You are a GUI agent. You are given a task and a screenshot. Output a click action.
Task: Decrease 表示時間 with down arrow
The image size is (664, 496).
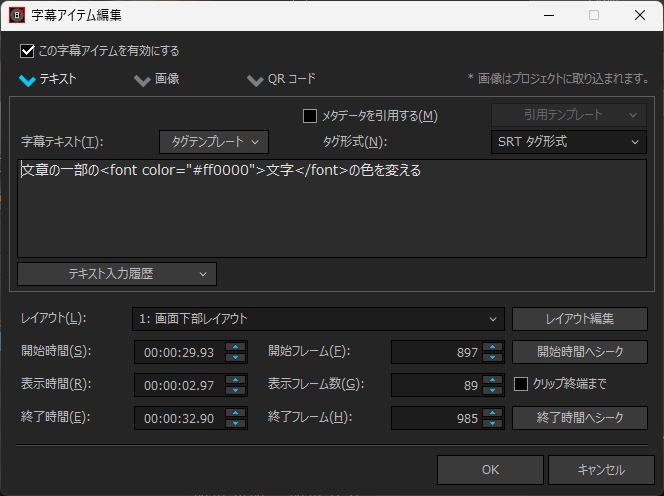point(235,391)
